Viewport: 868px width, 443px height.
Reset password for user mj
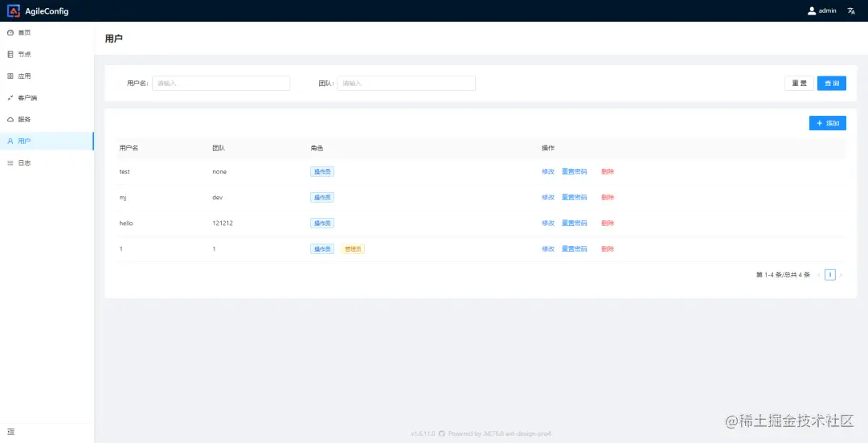coord(574,197)
